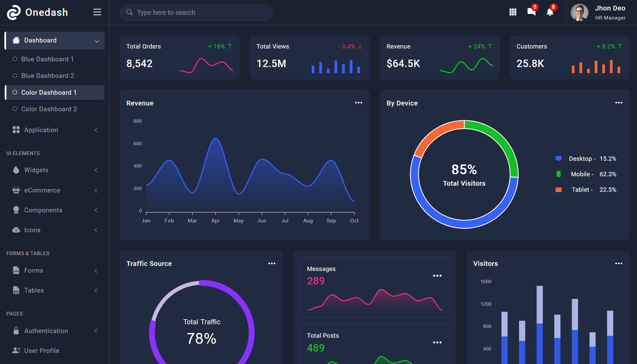Click the hamburger menu icon beside Onedash
The width and height of the screenshot is (637, 364).
pyautogui.click(x=97, y=12)
